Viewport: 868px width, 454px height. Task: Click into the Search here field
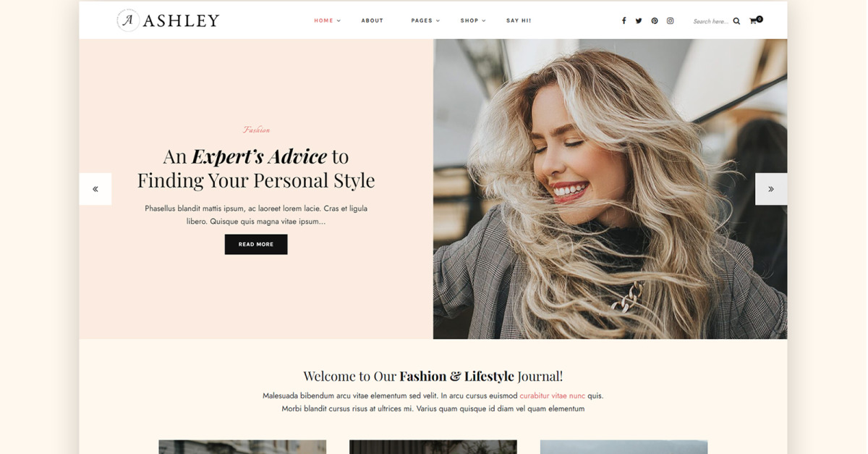711,21
